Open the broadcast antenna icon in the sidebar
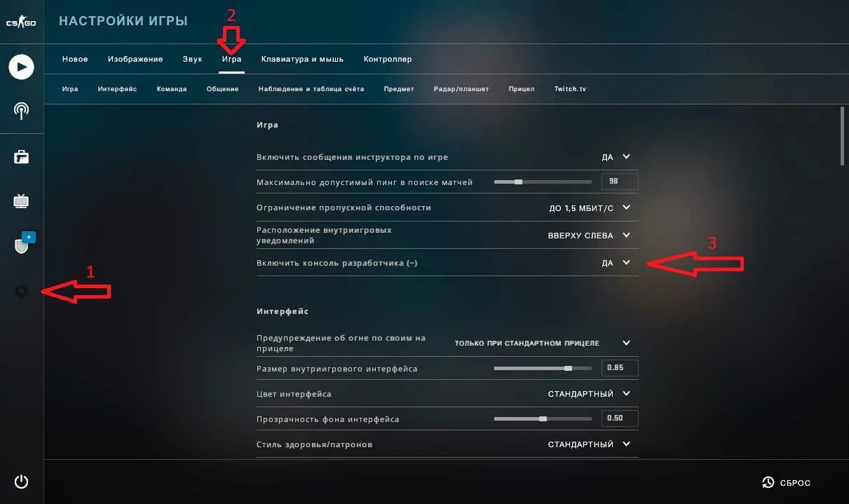Image resolution: width=849 pixels, height=504 pixels. pyautogui.click(x=21, y=111)
